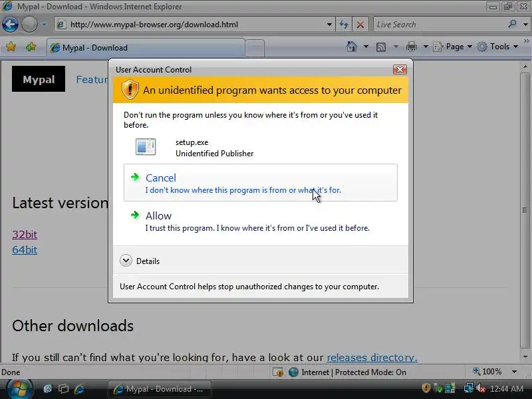
Task: Click the Home page icon
Action: (x=352, y=47)
